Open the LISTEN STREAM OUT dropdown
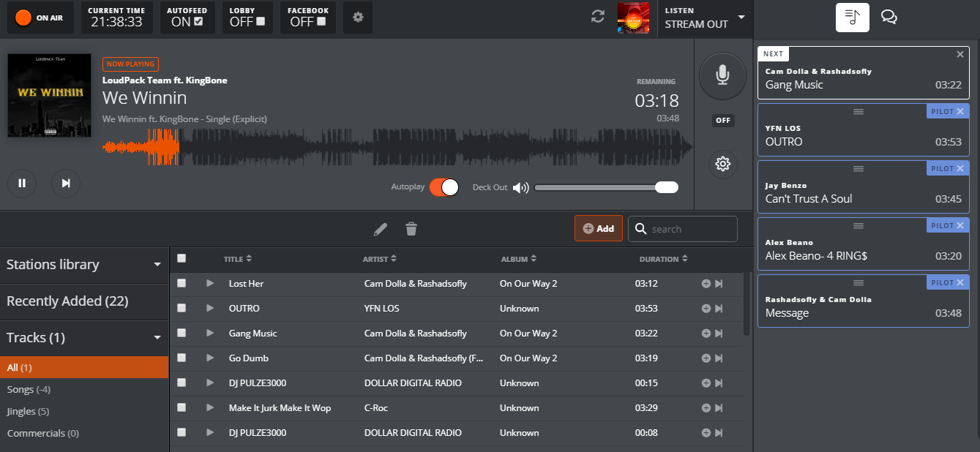980x452 pixels. 705,18
